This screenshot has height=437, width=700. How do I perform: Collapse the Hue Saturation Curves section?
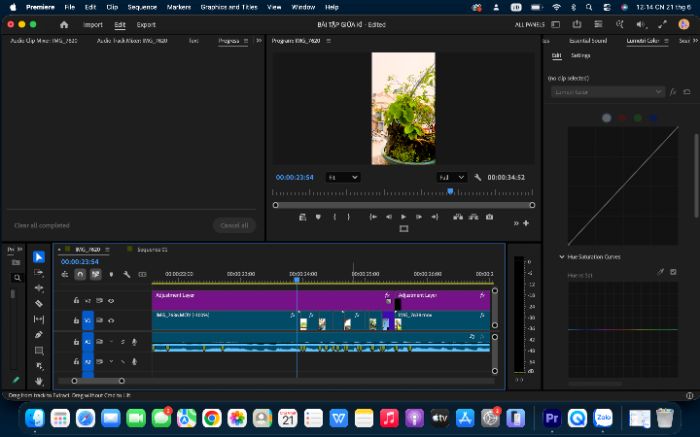tap(562, 257)
